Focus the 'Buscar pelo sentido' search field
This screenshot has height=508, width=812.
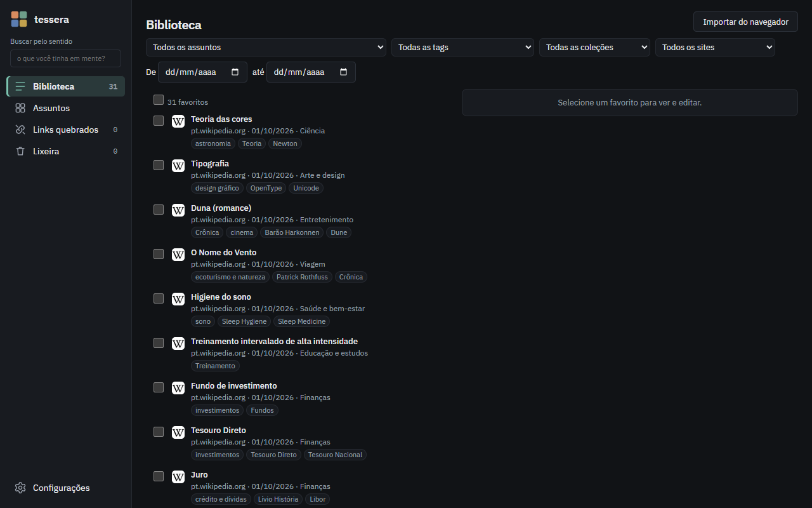[65, 58]
